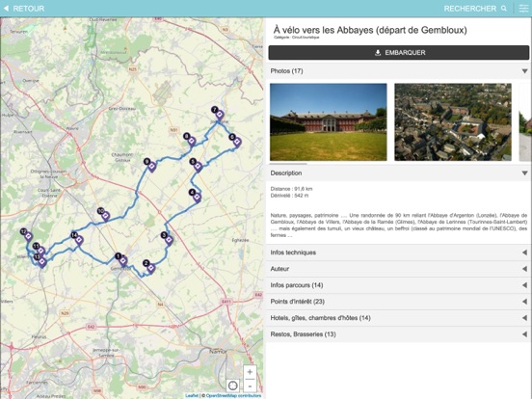Expand Restos, Brasseries (13)

click(x=399, y=334)
